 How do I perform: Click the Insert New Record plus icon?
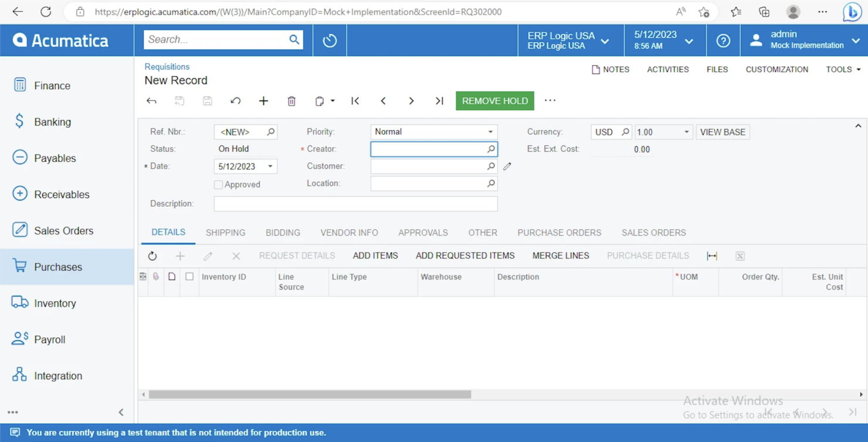coord(263,100)
